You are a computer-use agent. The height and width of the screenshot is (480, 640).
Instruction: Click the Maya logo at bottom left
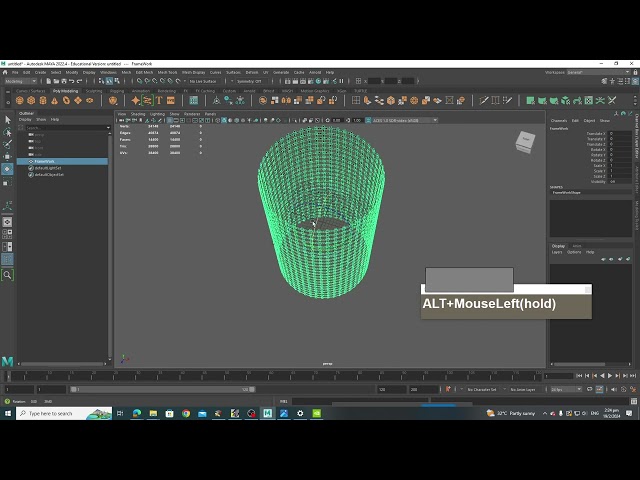(x=7, y=361)
